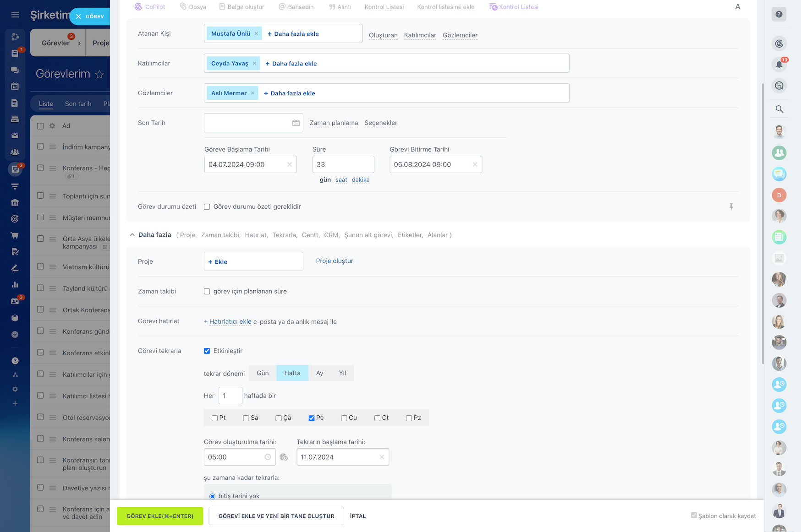The height and width of the screenshot is (532, 801).
Task: Switch to the Son tarih view tab
Action: tap(78, 104)
